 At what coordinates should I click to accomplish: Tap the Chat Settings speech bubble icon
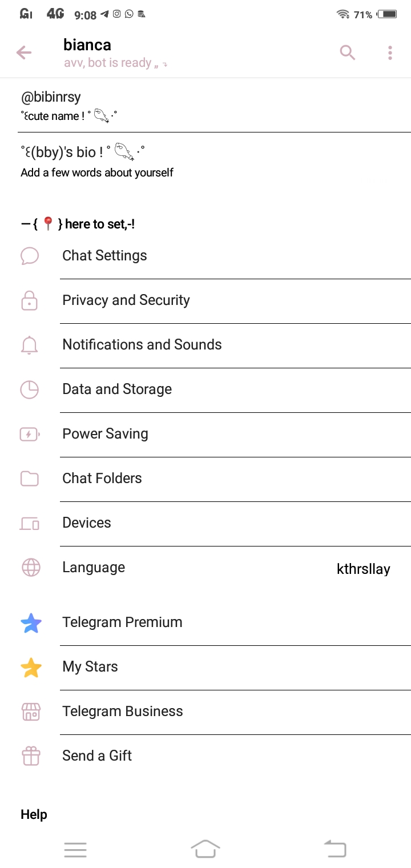tap(30, 256)
